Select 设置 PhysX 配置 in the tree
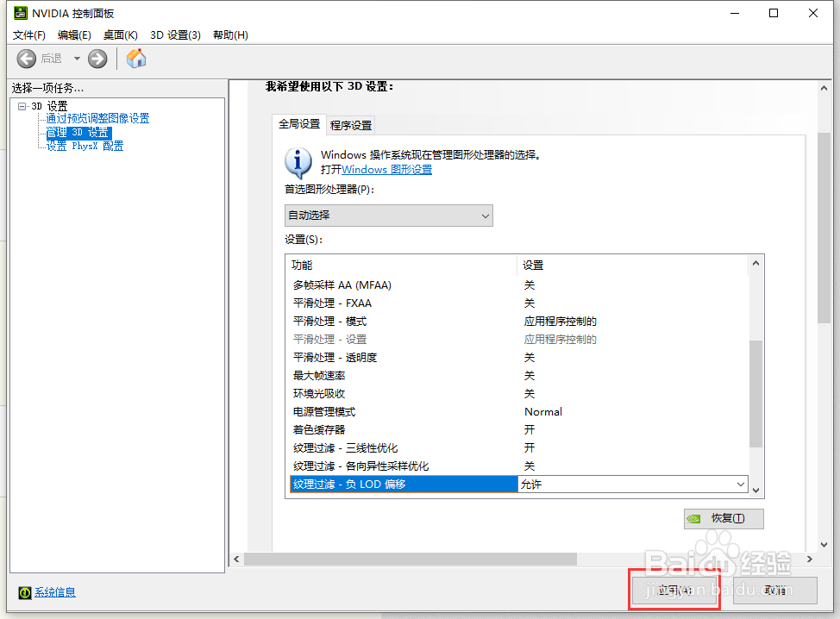Screen dimensions: 840x619 (x=85, y=146)
